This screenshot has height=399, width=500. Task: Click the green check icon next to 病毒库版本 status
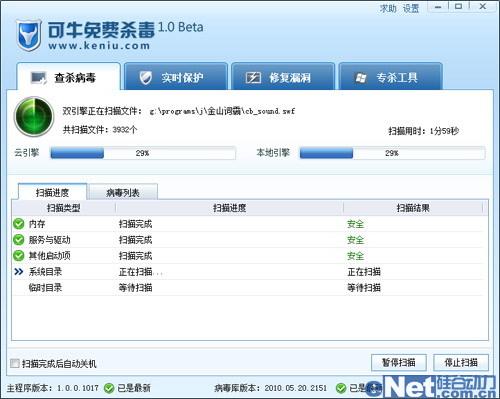[341, 388]
